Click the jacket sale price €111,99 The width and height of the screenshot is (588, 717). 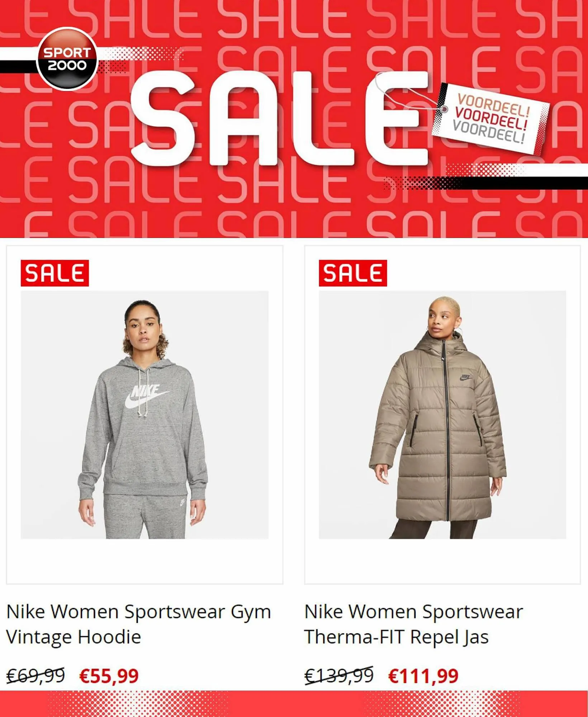(423, 676)
